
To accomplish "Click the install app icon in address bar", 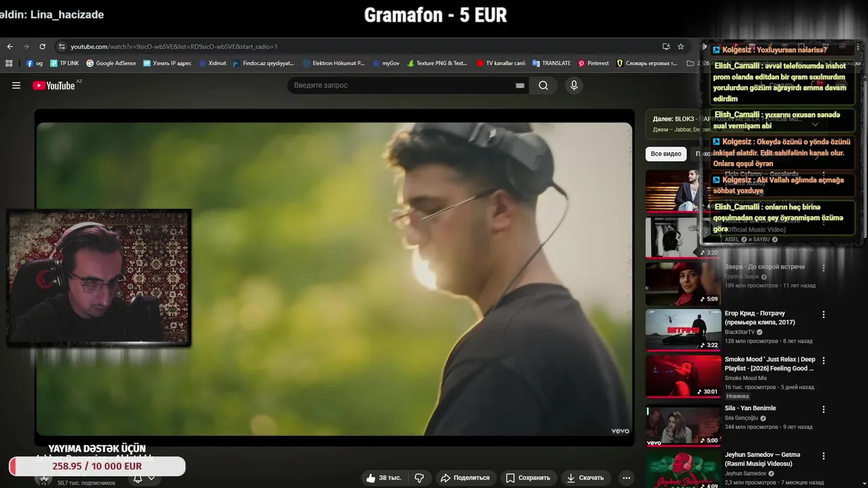I will (666, 47).
